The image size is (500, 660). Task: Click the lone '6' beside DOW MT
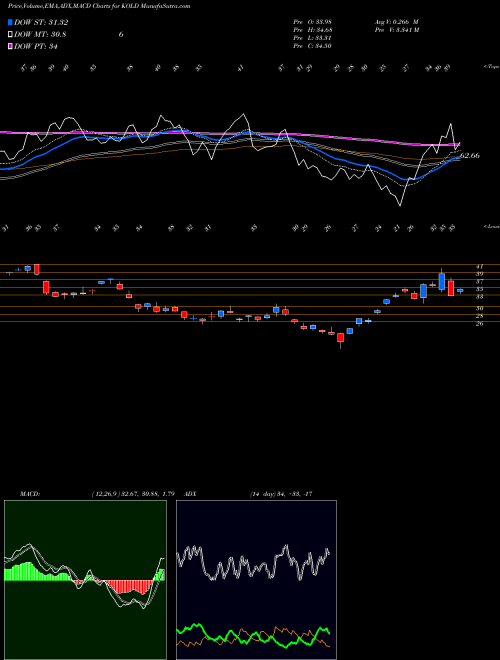(121, 35)
